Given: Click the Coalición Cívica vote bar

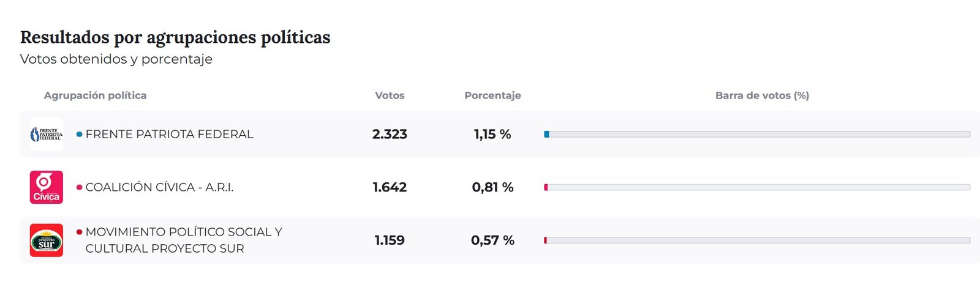Looking at the screenshot, I should (757, 187).
